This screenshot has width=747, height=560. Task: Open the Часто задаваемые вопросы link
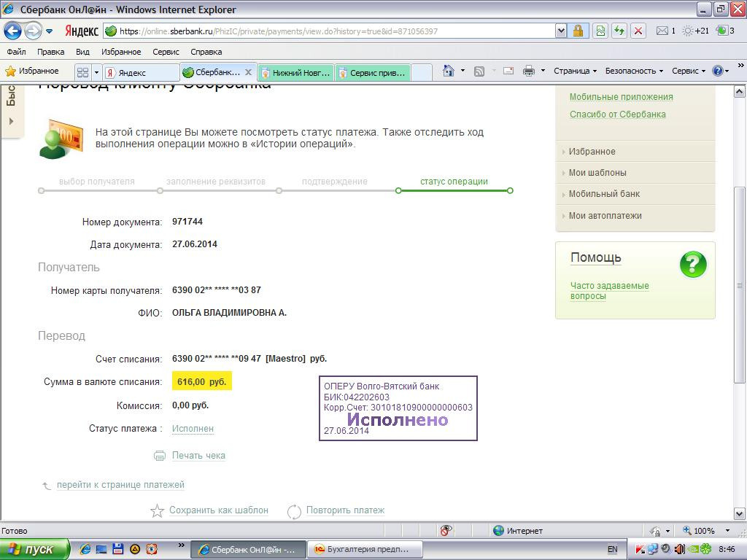610,290
